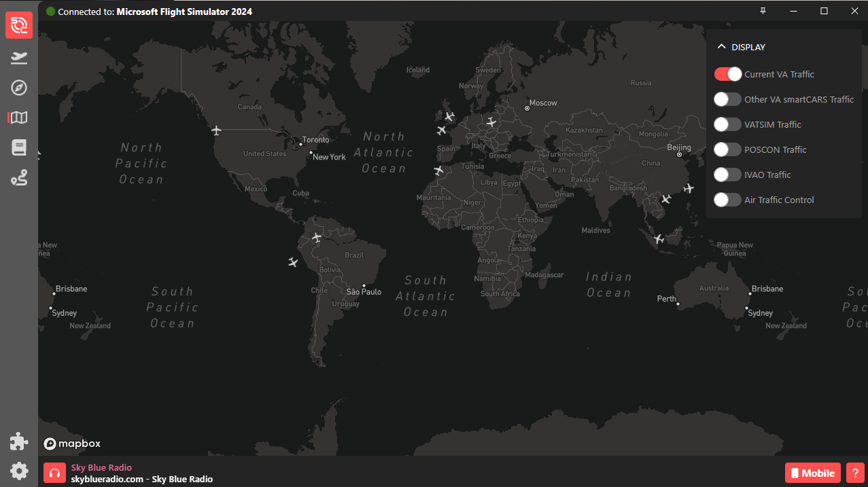Select the Map icon in the sidebar
Viewport: 868px width, 487px height.
pyautogui.click(x=19, y=118)
